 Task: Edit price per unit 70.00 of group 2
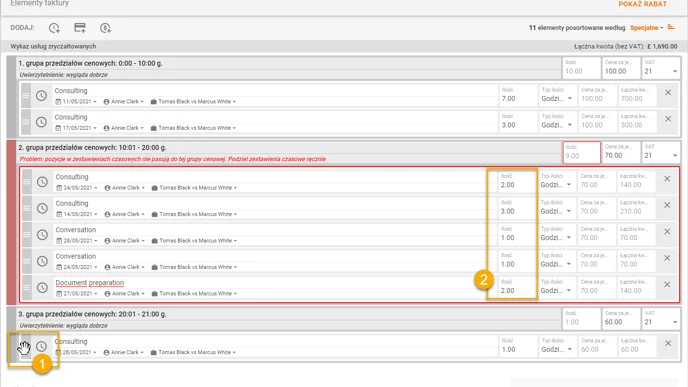(620, 152)
